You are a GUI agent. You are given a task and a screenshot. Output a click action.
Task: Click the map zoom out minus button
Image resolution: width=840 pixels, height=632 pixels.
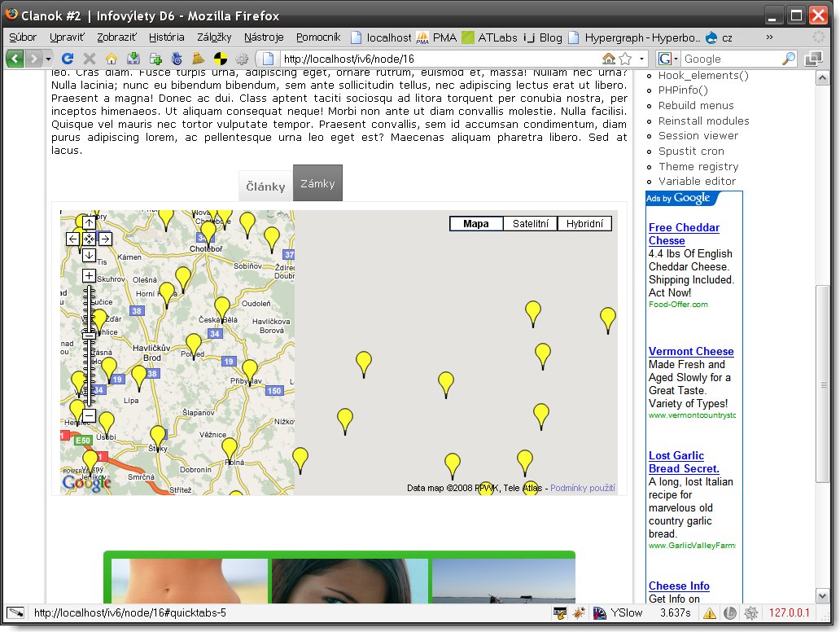tap(89, 416)
